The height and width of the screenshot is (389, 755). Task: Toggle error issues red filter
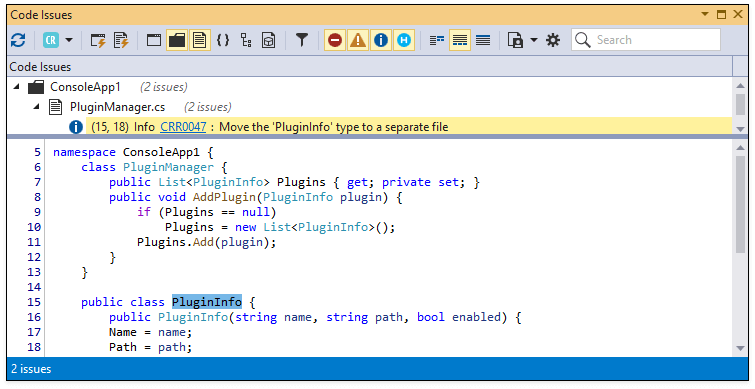click(x=335, y=40)
